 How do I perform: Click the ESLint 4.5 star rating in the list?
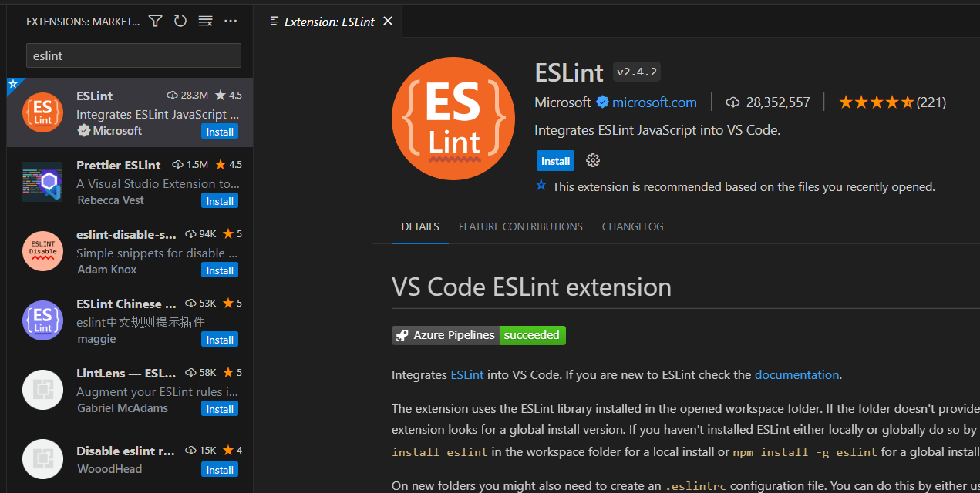pos(228,96)
